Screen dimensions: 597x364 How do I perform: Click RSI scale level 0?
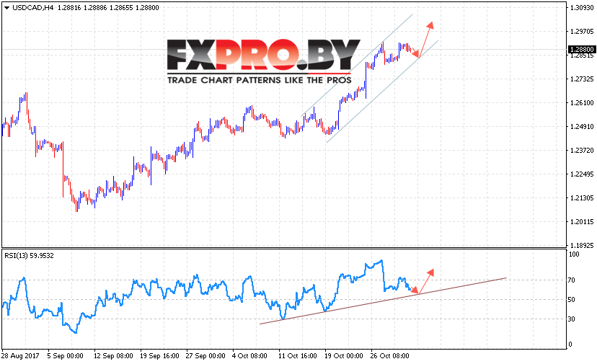tap(570, 345)
